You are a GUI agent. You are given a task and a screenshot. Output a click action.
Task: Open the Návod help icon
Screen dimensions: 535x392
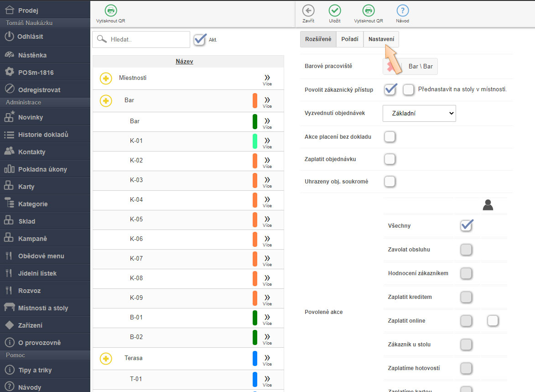[402, 11]
